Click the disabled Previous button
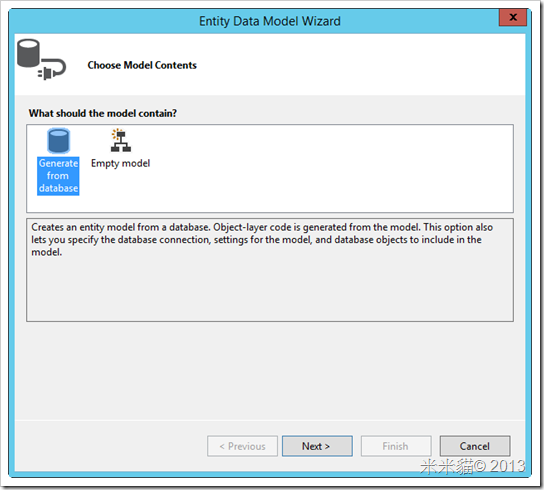The image size is (544, 490). click(243, 446)
